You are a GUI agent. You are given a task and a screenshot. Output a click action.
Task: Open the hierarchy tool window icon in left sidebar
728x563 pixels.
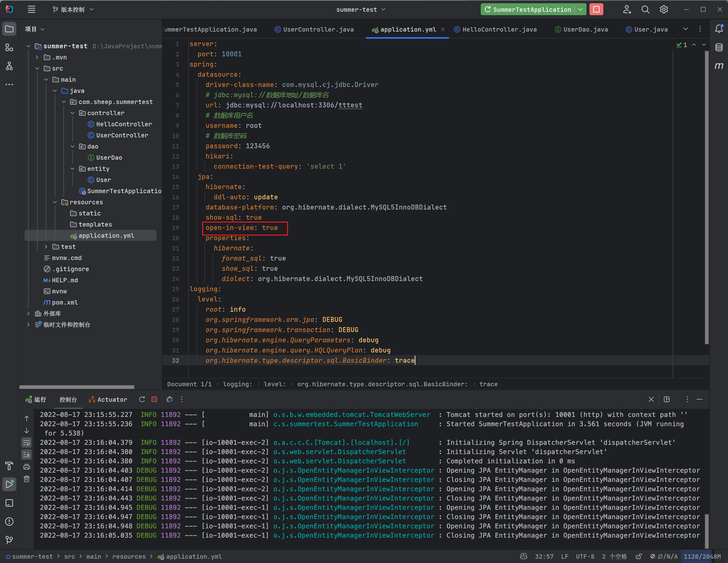tap(9, 66)
